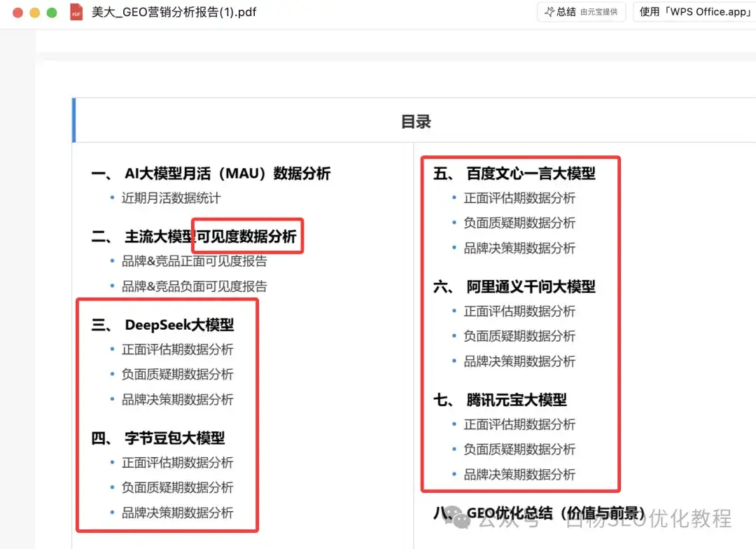The image size is (756, 549).
Task: Click 正面评估期数据分析 under 腾讯元宝大模型
Action: [519, 424]
